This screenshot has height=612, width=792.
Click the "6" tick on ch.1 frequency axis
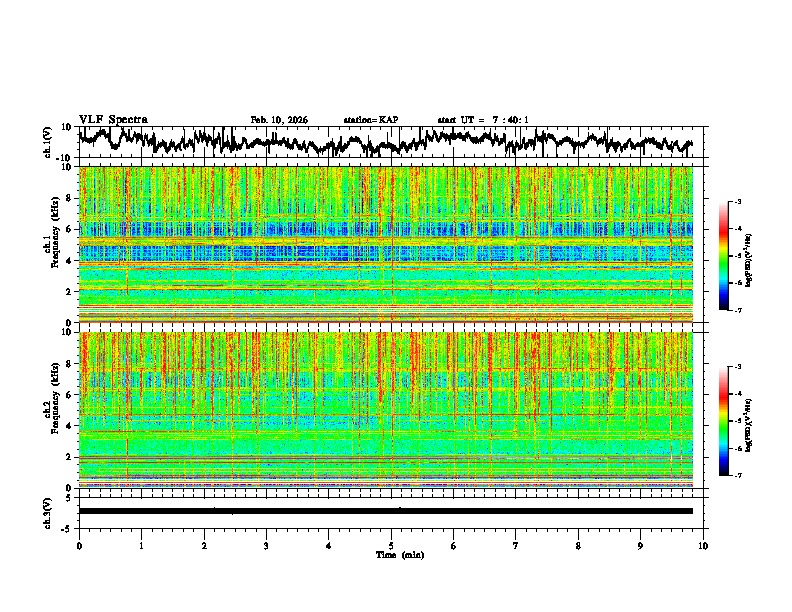pyautogui.click(x=70, y=229)
